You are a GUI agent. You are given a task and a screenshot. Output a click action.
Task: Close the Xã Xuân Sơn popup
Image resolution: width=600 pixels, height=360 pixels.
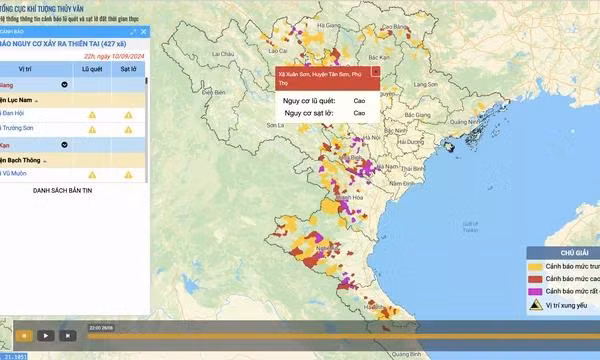pyautogui.click(x=376, y=72)
